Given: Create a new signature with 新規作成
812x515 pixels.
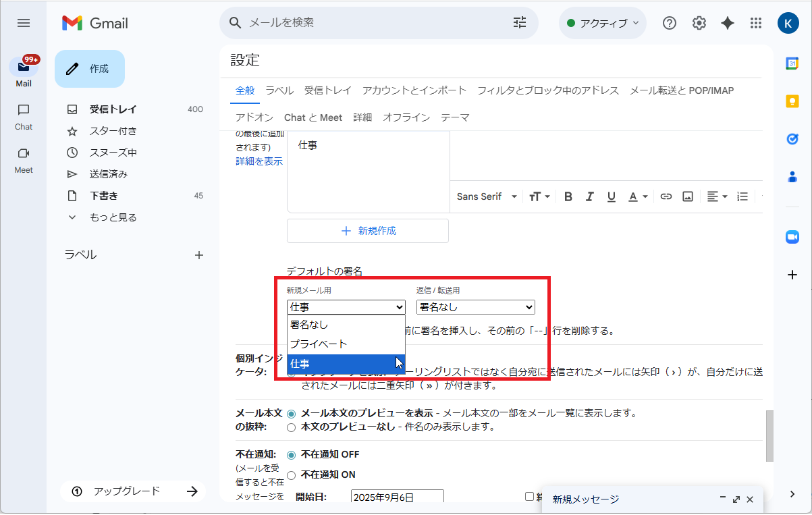Looking at the screenshot, I should coord(368,230).
